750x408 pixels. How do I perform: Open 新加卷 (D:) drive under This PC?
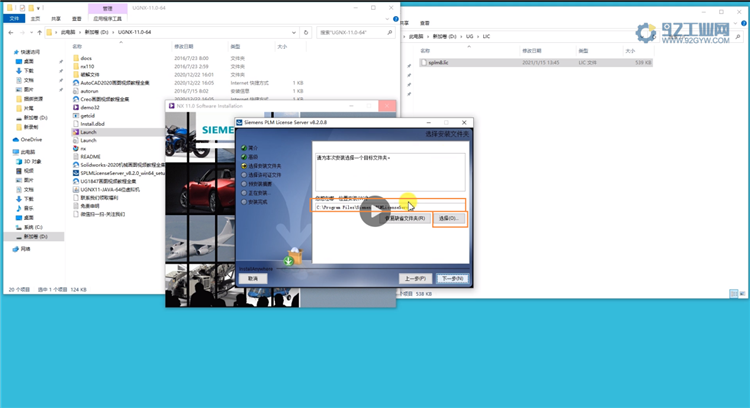(35, 236)
